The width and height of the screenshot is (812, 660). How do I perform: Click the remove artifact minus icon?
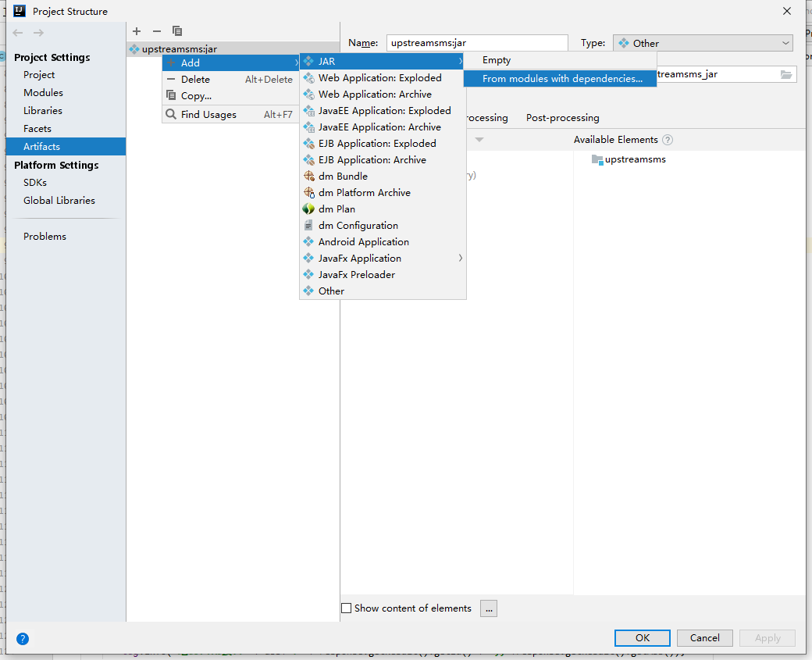click(x=157, y=31)
